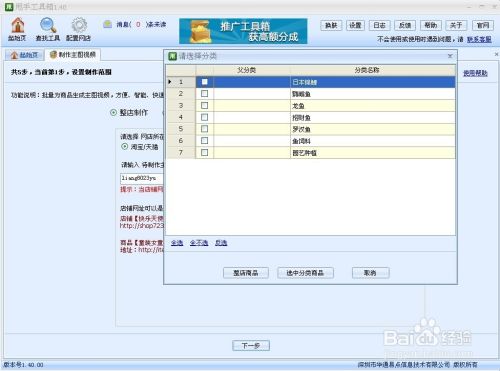The width and height of the screenshot is (500, 371).
Task: Click the 取消 cancel button
Action: click(x=370, y=273)
